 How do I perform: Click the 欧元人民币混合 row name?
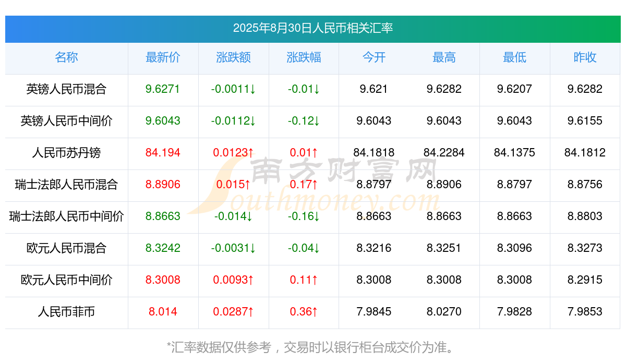tap(66, 248)
